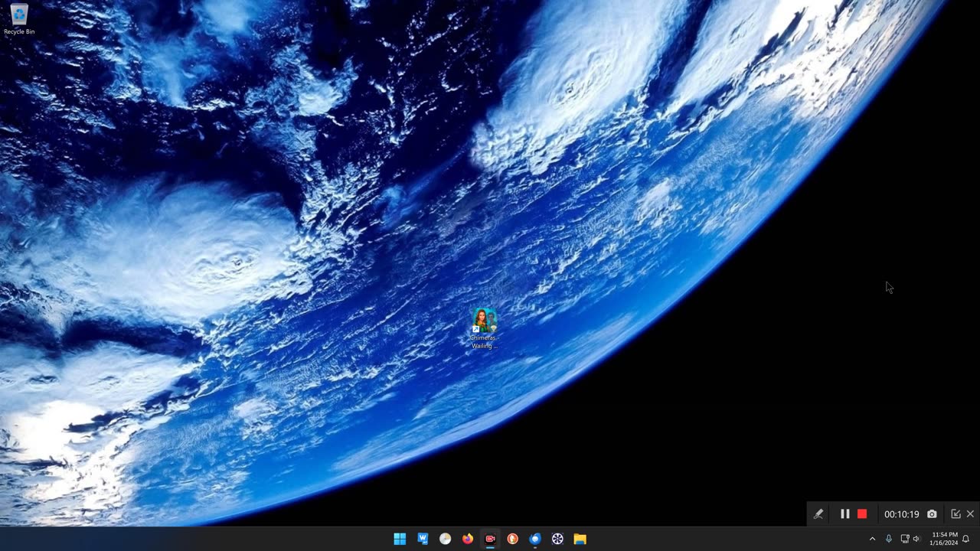Open the screen recorder app in taskbar
This screenshot has width=980, height=551.
pos(490,539)
